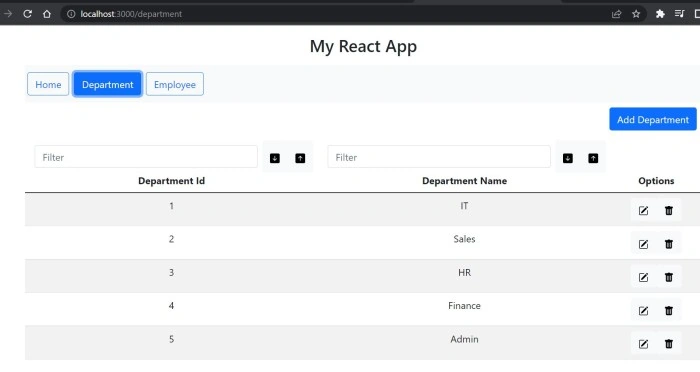Select the IT department name cell
Screen dimensions: 700x372
(x=464, y=206)
